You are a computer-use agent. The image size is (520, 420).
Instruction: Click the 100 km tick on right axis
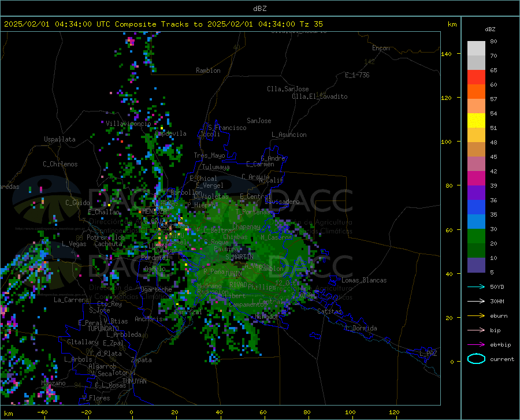click(447, 142)
